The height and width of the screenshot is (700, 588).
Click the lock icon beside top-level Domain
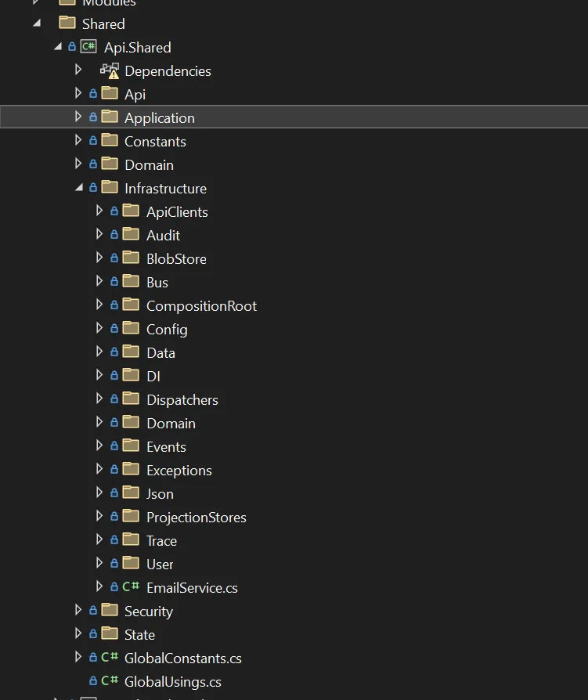93,164
